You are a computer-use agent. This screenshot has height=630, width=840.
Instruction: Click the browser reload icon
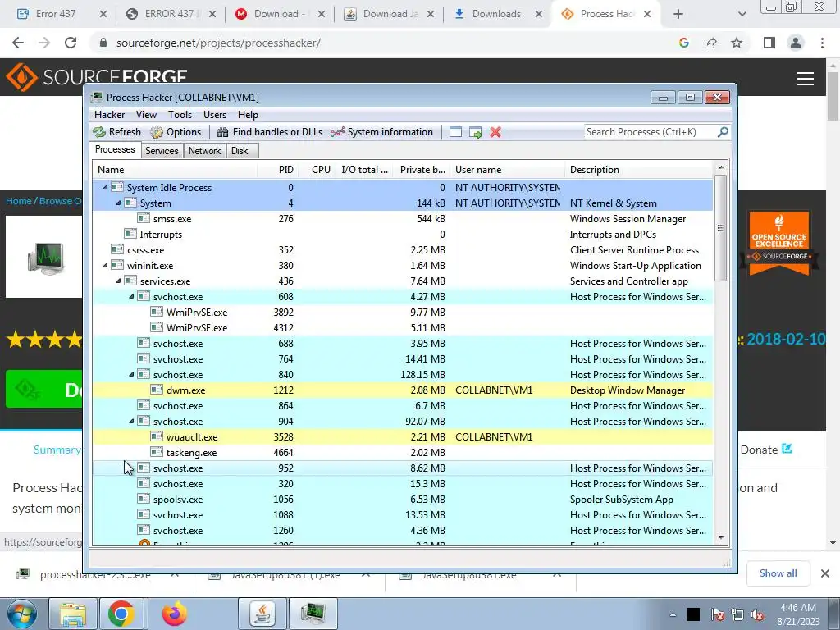(71, 43)
